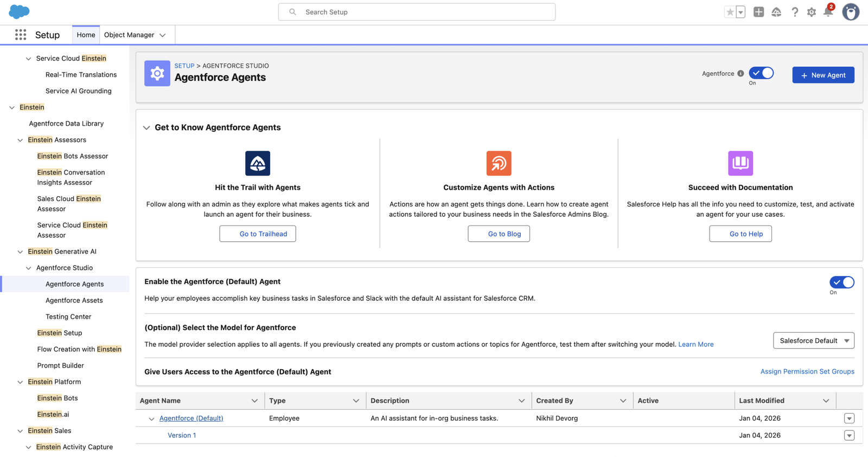Open the Setup gear menu icon

coord(811,12)
